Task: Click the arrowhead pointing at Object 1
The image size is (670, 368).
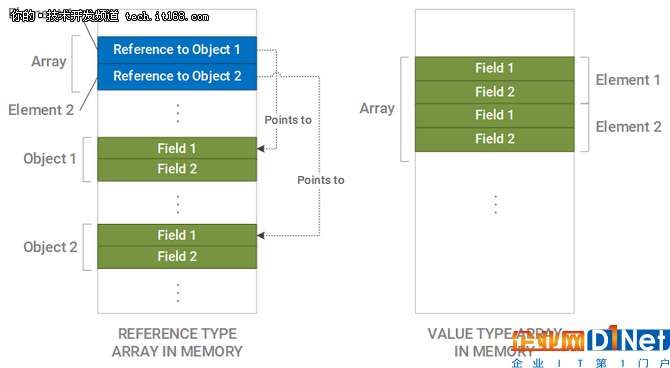Action: point(261,149)
